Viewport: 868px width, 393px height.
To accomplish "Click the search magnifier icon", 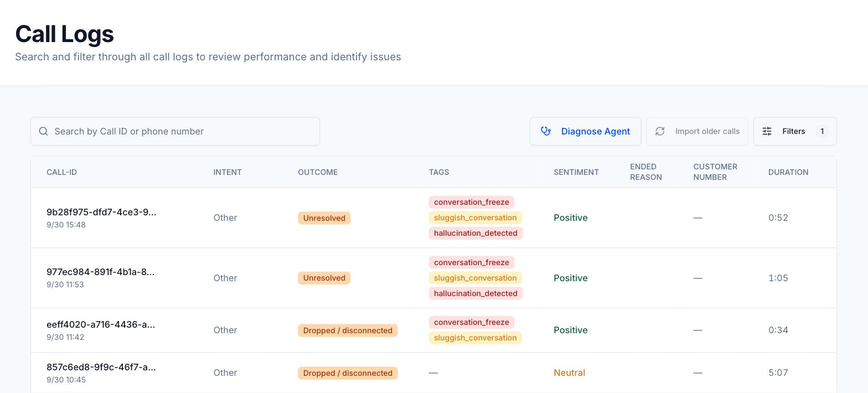I will pos(43,131).
